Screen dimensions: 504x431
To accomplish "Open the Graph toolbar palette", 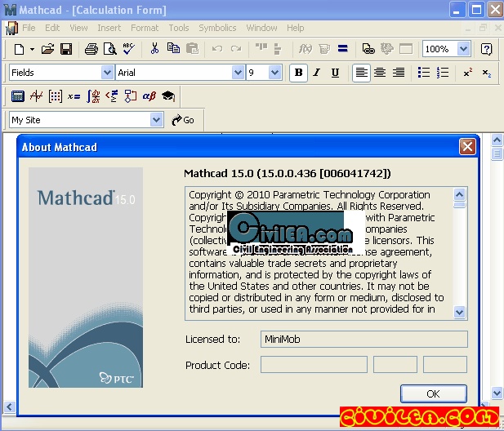I will pos(36,96).
